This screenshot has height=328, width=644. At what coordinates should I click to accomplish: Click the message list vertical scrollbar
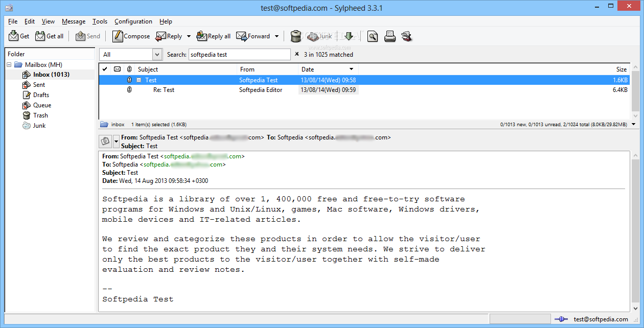coord(635,91)
